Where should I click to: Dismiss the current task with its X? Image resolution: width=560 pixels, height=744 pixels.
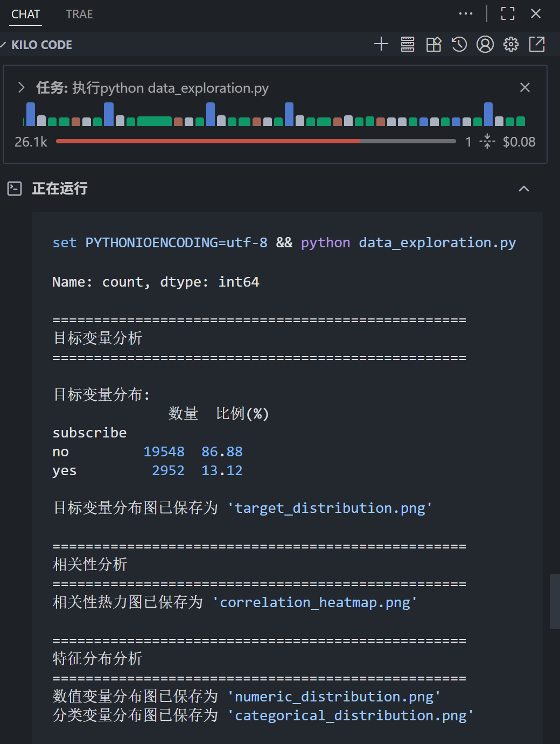pyautogui.click(x=524, y=87)
